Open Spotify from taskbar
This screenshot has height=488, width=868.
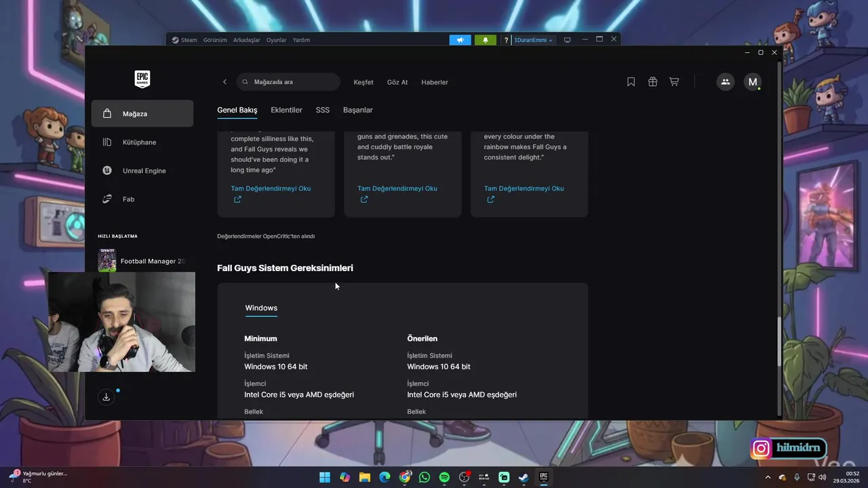coord(444,477)
